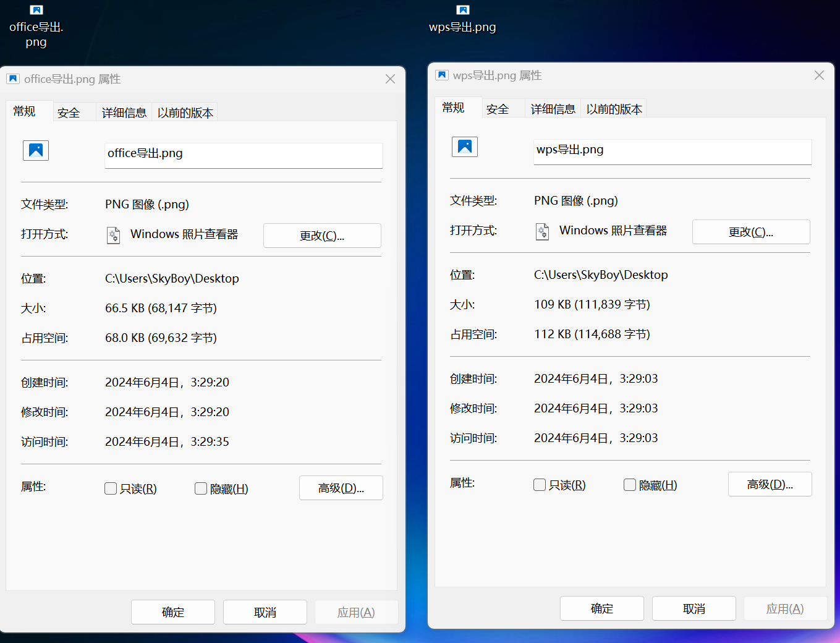Click 应用(A) in wps导出.png dialog
Viewport: 840px width, 643px height.
(786, 608)
